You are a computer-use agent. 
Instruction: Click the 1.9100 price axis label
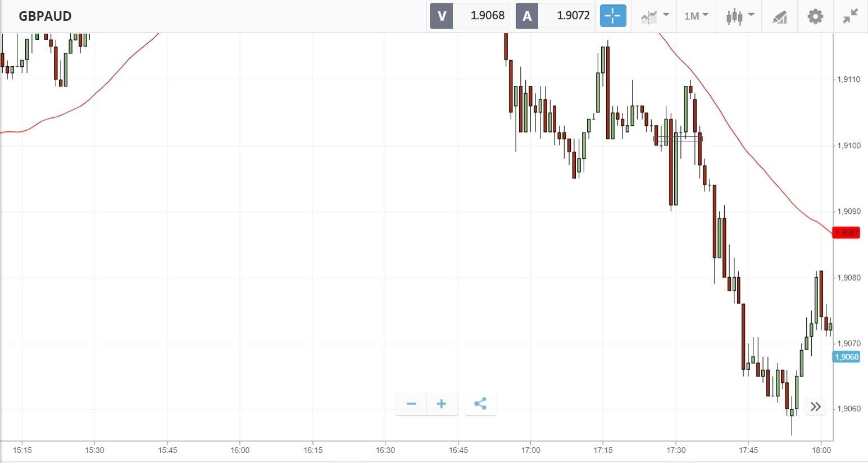(x=848, y=146)
